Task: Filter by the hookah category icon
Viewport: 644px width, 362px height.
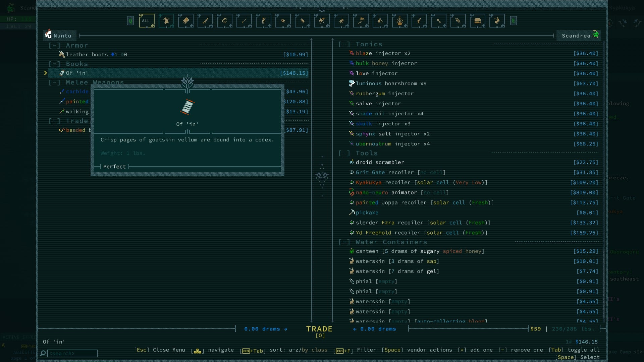Action: pos(399,21)
